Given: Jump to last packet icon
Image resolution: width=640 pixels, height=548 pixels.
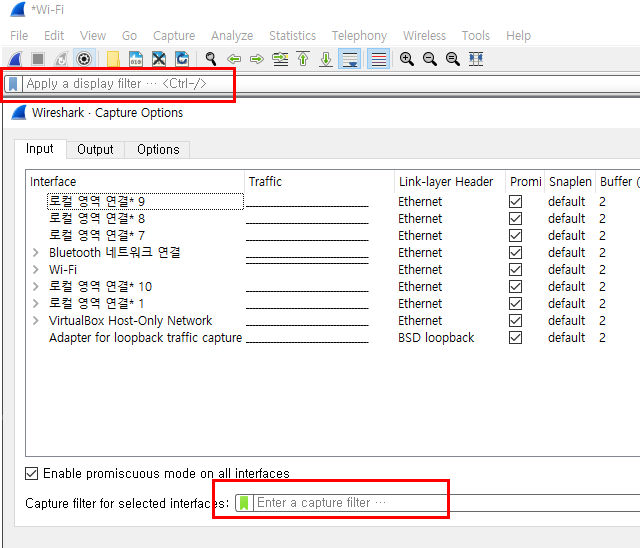Looking at the screenshot, I should pyautogui.click(x=326, y=59).
